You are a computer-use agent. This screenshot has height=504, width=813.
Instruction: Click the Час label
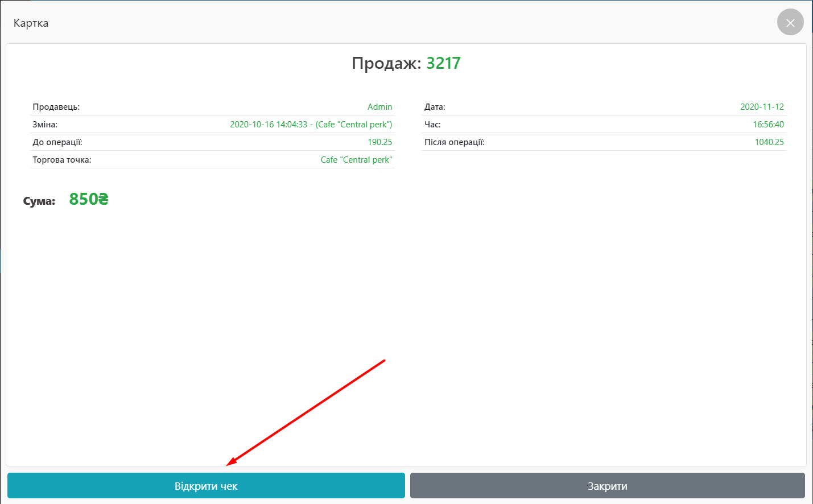tap(432, 125)
